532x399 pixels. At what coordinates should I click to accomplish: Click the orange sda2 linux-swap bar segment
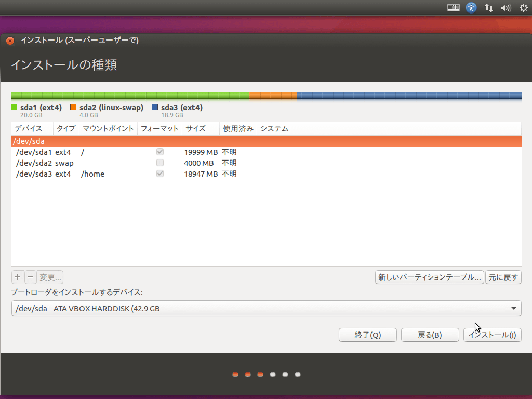point(273,96)
